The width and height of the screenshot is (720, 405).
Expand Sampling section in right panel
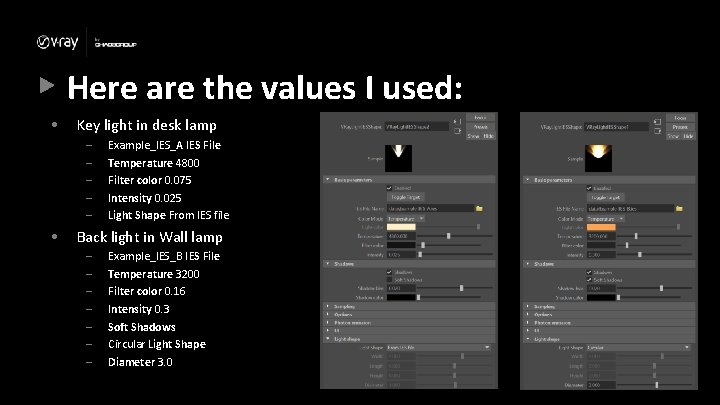[609, 306]
